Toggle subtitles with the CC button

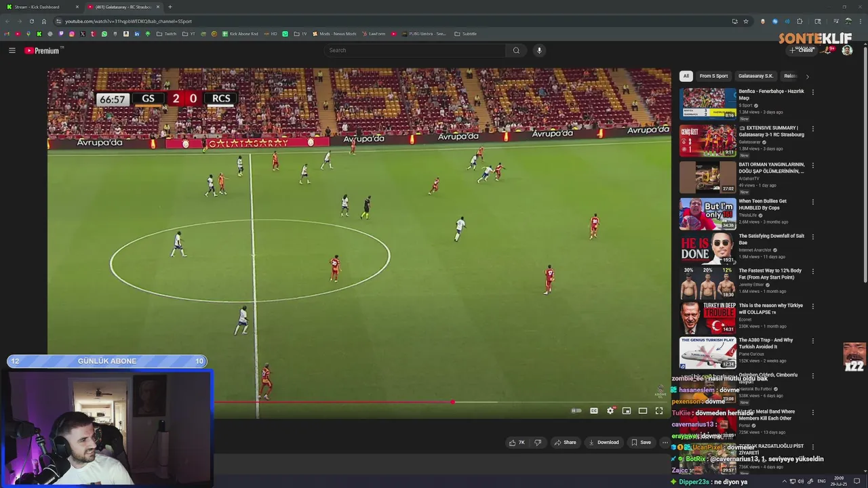[594, 411]
